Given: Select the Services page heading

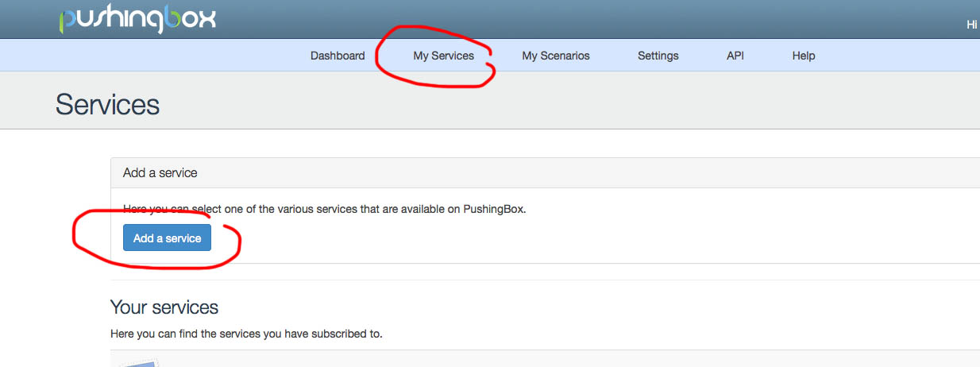Looking at the screenshot, I should 107,104.
